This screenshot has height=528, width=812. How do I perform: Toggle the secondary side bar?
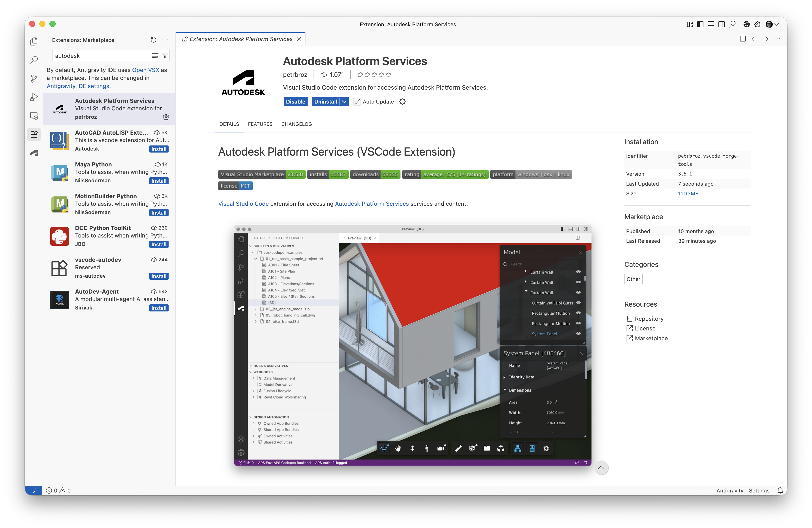point(722,24)
